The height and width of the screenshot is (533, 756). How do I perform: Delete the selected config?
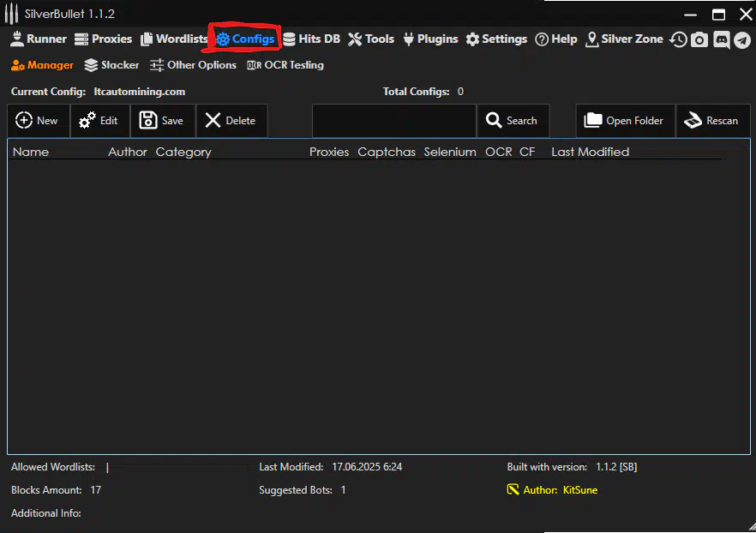(x=232, y=121)
